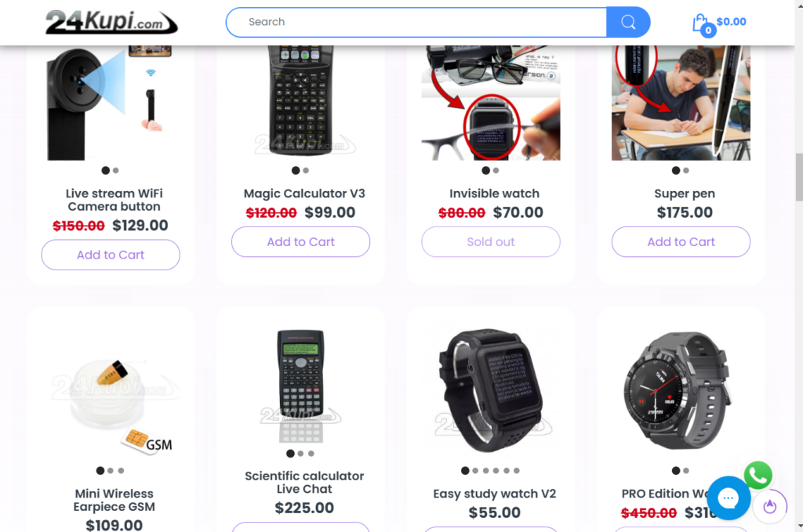This screenshot has height=532, width=803.
Task: Focus the Search input field
Action: point(416,22)
